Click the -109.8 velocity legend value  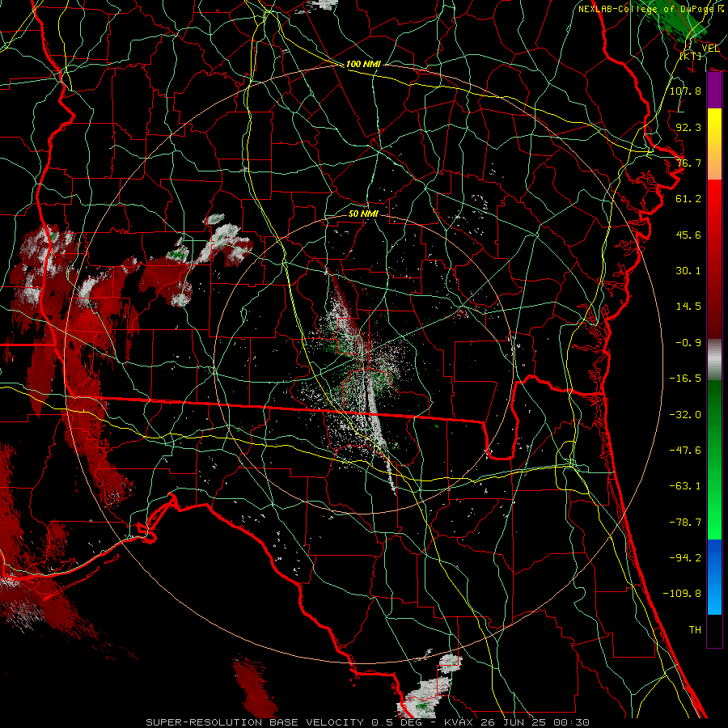click(682, 594)
